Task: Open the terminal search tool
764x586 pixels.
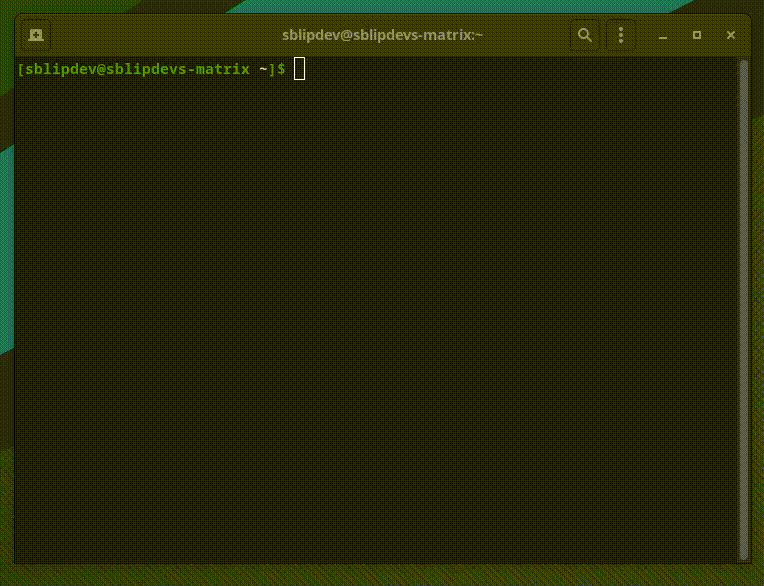Action: point(585,35)
